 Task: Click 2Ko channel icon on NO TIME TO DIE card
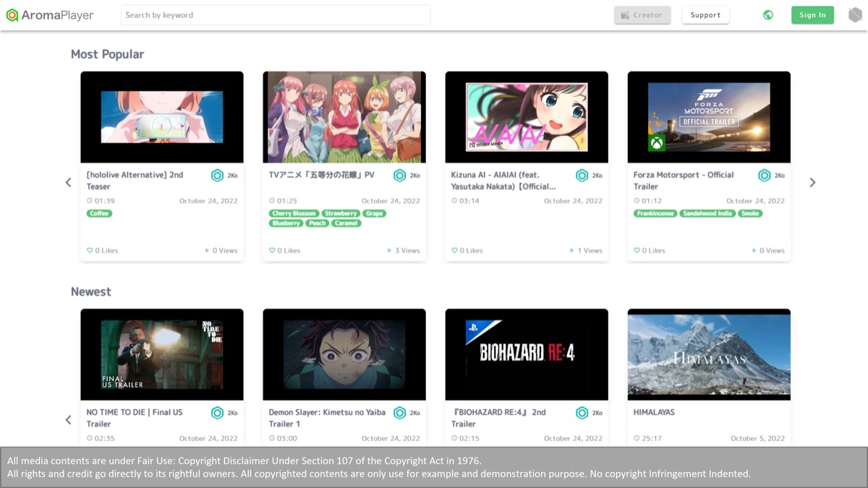coord(217,413)
